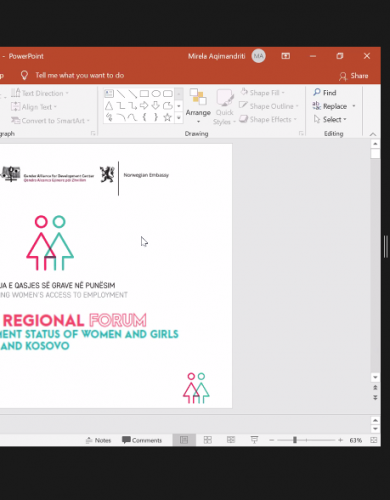Open Quick Styles dropdown
390x500 pixels.
(225, 107)
